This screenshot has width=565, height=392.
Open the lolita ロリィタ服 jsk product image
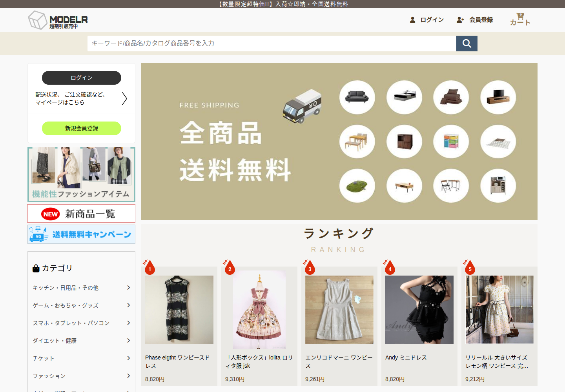coord(259,310)
